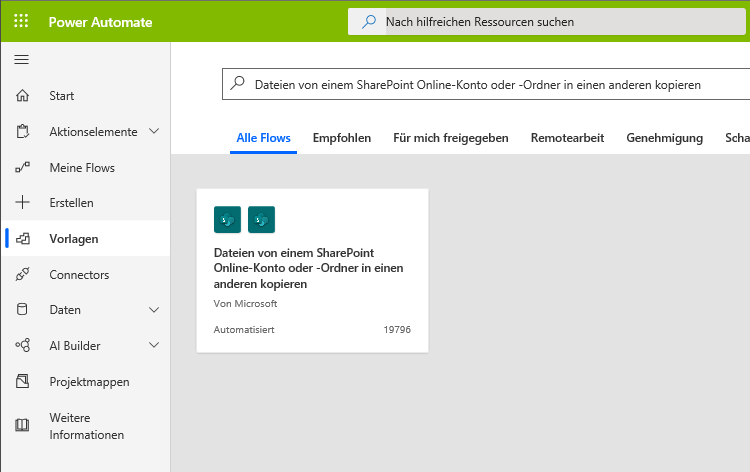Click the Erstellen plus icon

pos(22,202)
